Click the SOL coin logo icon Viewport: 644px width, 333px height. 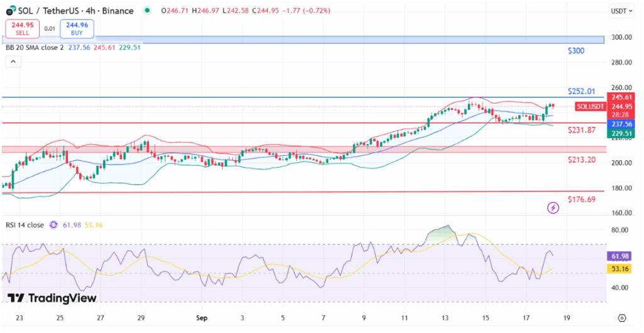(11, 11)
